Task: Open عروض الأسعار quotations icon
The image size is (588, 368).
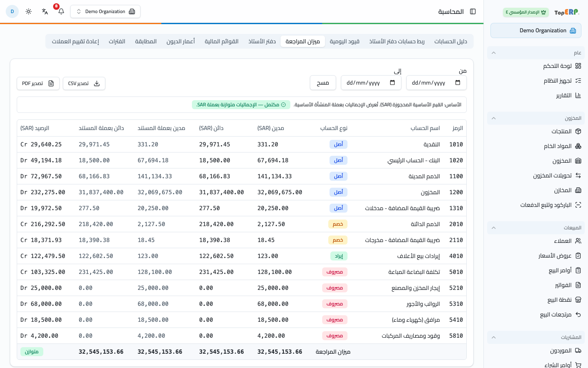Action: pyautogui.click(x=578, y=256)
